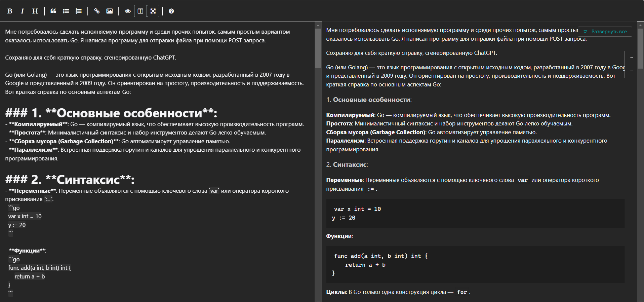Click the editor scrollbar's up arrow
Screen dimensions: 644x302
318,25
